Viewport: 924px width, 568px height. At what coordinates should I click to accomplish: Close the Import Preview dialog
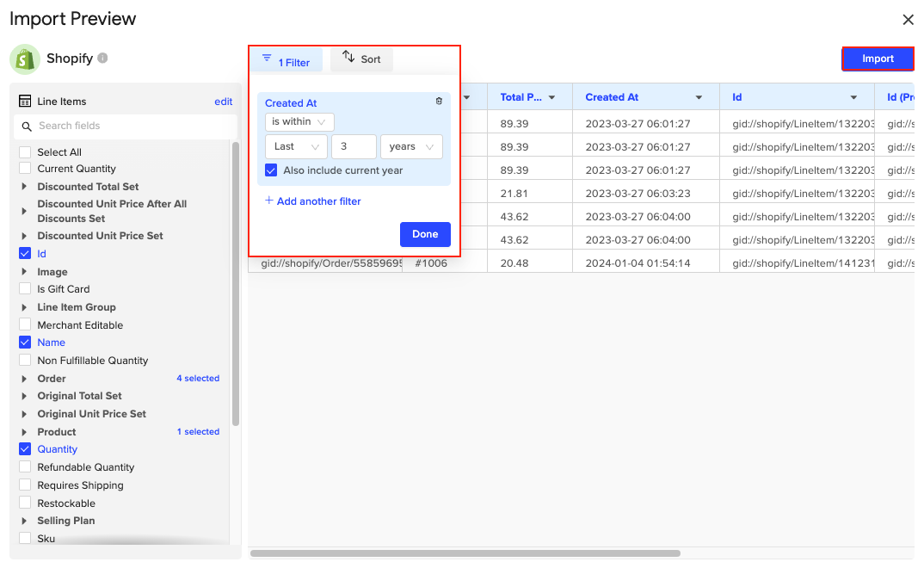tap(908, 20)
